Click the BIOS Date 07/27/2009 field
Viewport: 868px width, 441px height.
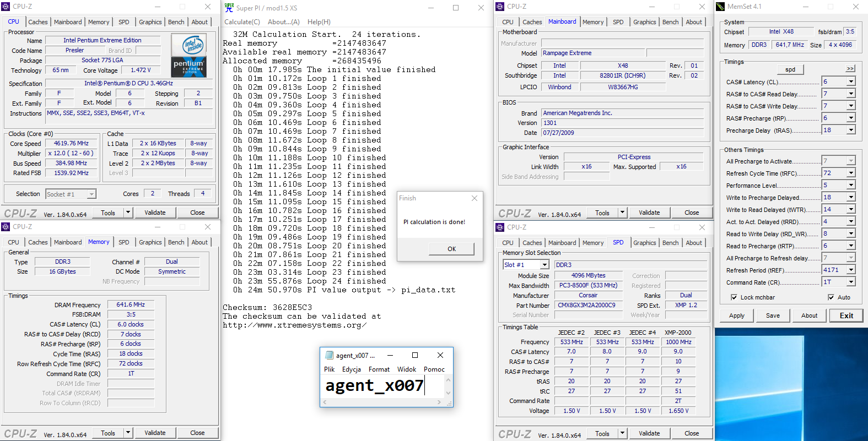point(623,133)
